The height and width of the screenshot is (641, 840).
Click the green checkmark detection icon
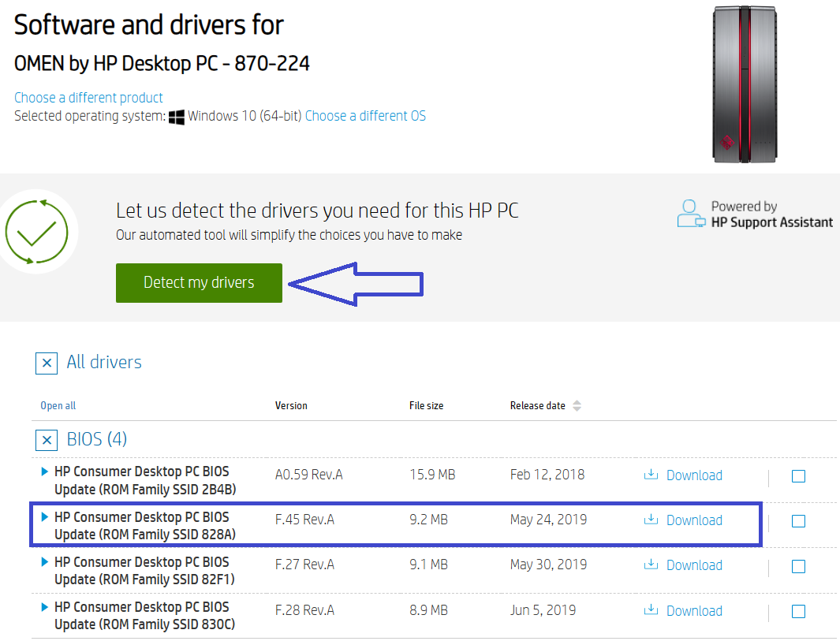(x=38, y=231)
